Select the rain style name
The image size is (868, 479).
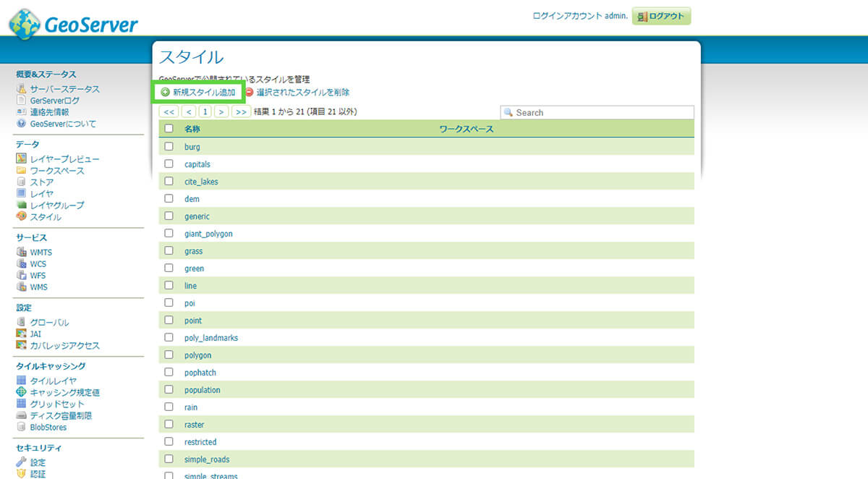[191, 407]
